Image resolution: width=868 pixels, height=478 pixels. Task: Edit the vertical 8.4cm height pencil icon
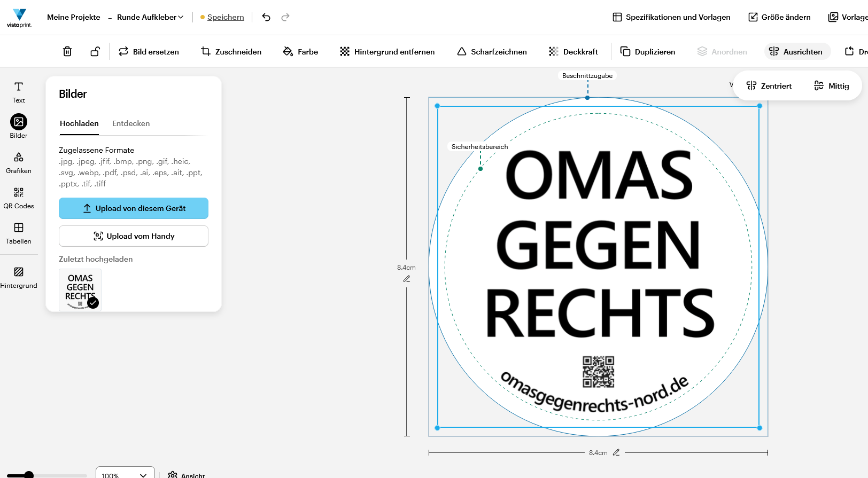(407, 279)
